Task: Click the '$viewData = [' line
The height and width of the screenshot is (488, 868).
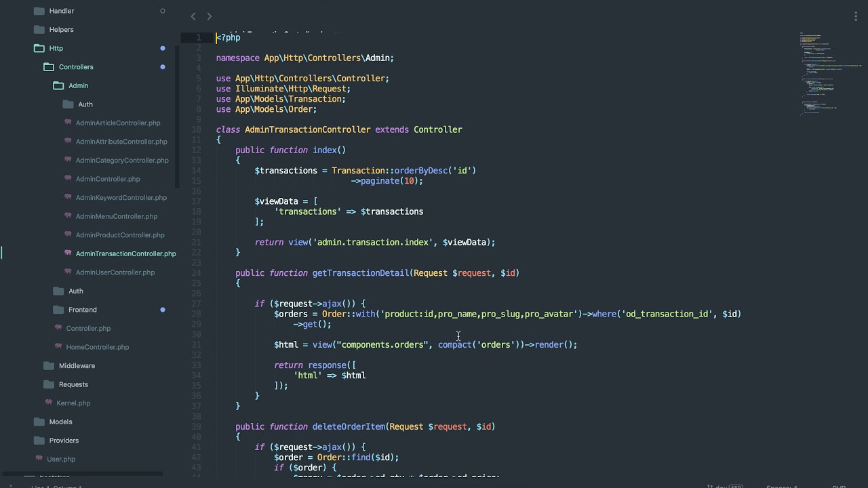Action: (x=286, y=201)
